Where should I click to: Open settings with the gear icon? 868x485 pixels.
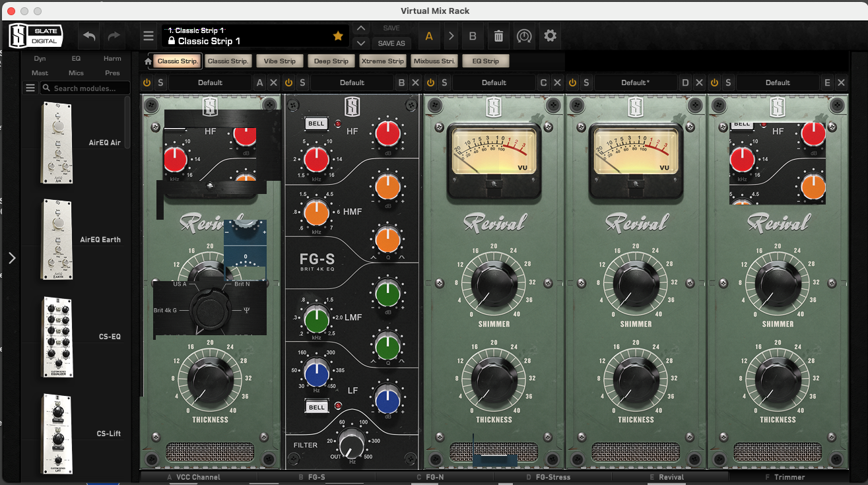tap(550, 36)
